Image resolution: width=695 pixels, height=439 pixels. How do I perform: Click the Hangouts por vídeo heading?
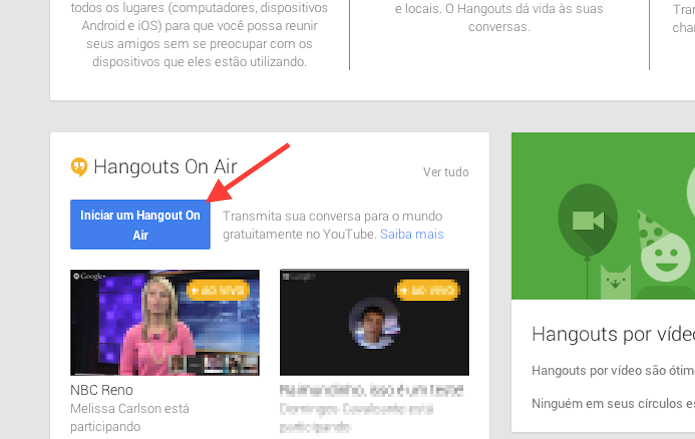pos(613,334)
